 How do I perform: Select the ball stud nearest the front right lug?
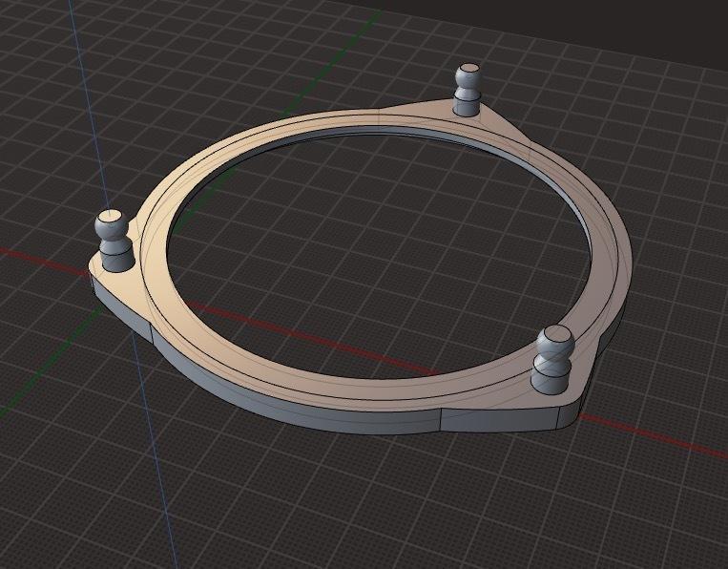pos(553,360)
